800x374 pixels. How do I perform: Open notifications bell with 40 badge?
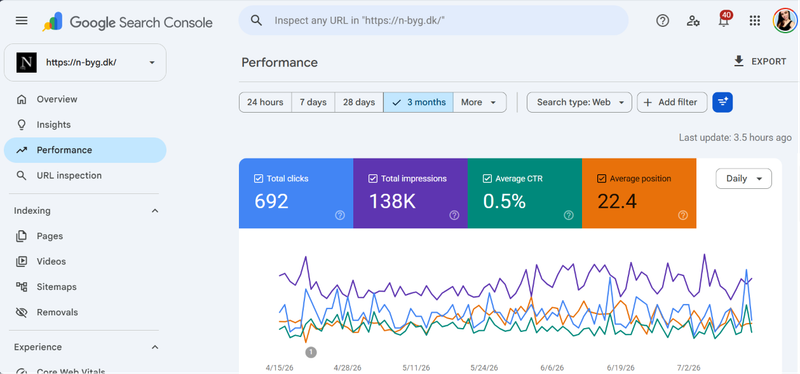point(723,20)
